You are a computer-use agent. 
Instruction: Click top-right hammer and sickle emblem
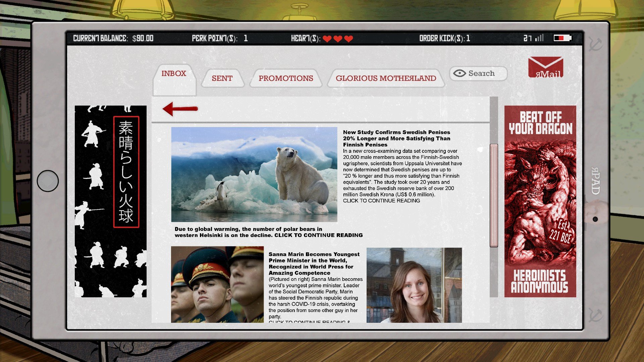pos(596,44)
